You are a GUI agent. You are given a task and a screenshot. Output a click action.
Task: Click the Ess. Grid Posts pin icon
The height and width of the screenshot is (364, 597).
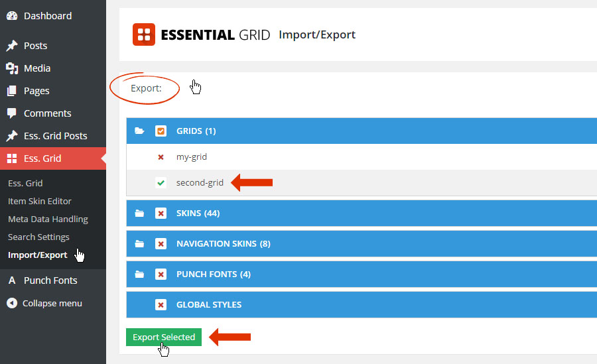pyautogui.click(x=12, y=135)
